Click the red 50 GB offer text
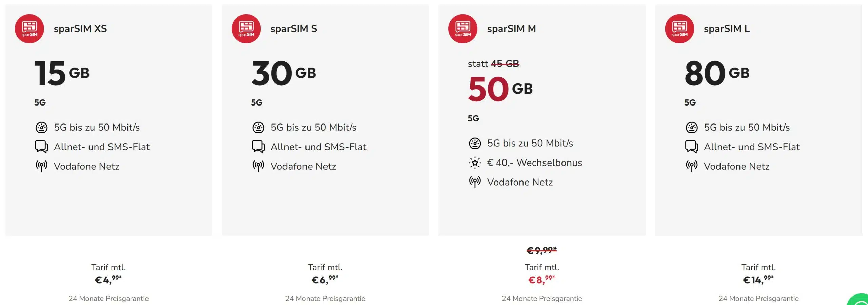868x305 pixels. [x=500, y=89]
